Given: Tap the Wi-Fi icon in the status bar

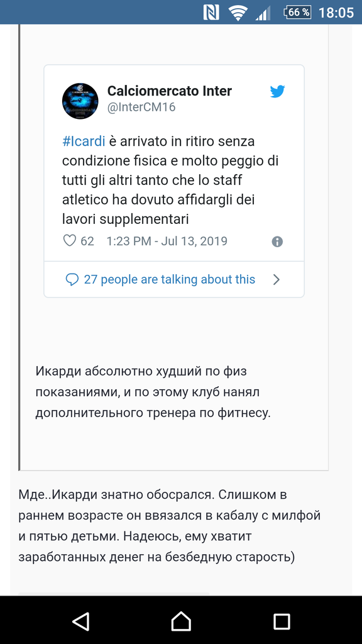Looking at the screenshot, I should 238,11.
